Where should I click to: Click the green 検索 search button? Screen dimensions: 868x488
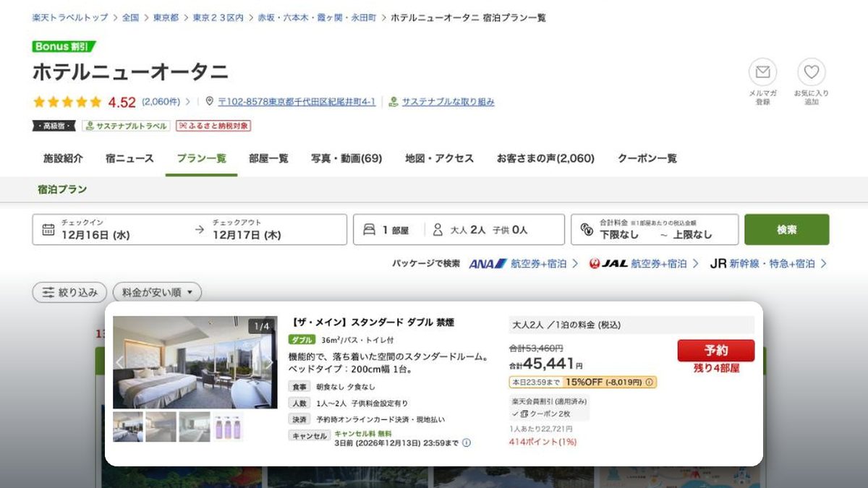pos(787,229)
